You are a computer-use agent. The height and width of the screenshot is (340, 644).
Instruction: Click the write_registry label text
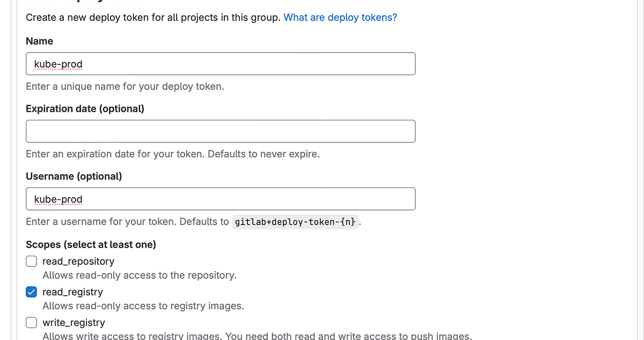74,322
